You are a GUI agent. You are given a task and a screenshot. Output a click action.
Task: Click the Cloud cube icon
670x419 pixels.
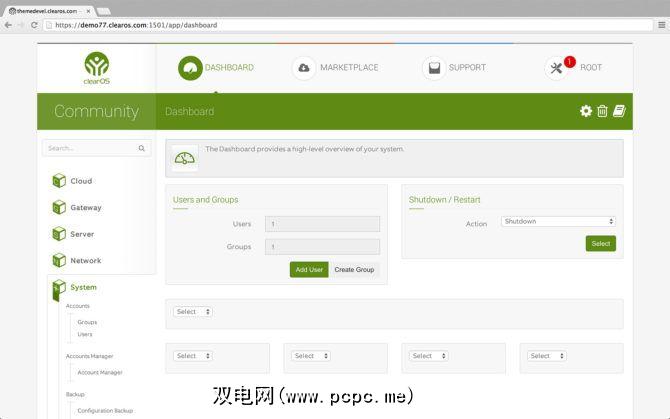59,181
